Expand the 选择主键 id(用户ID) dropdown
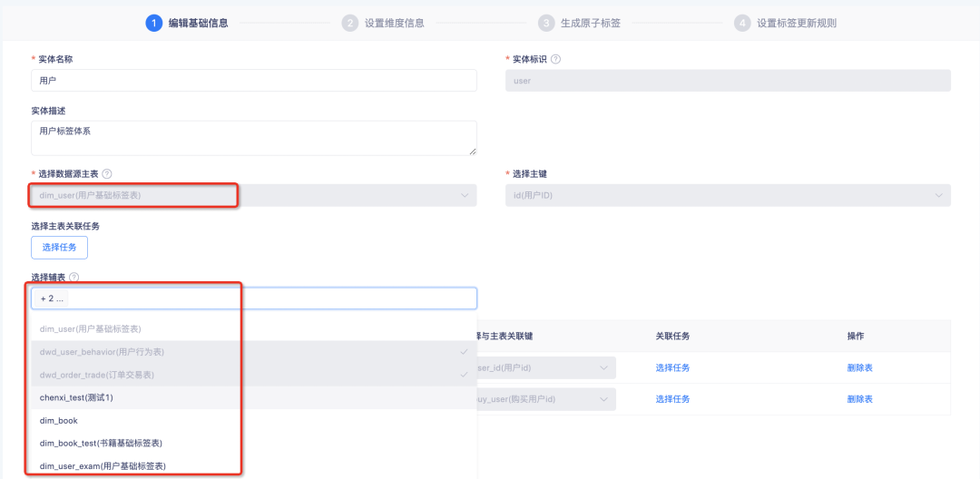 [x=727, y=195]
